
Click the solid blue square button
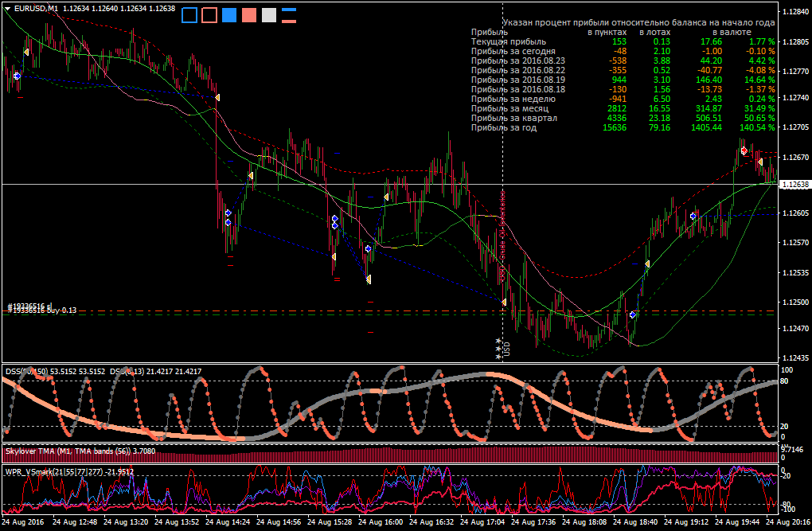[229, 16]
